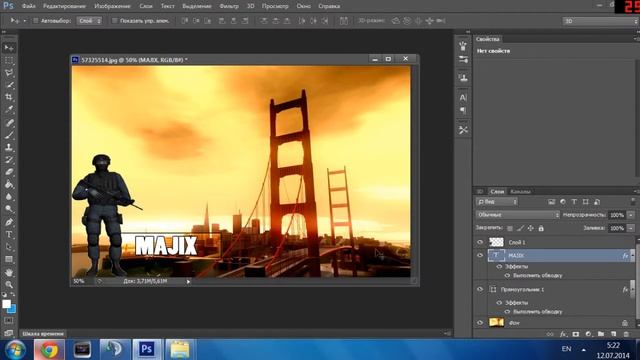Enable the Автовыбор checkbox
The width and height of the screenshot is (640, 360).
[x=36, y=20]
